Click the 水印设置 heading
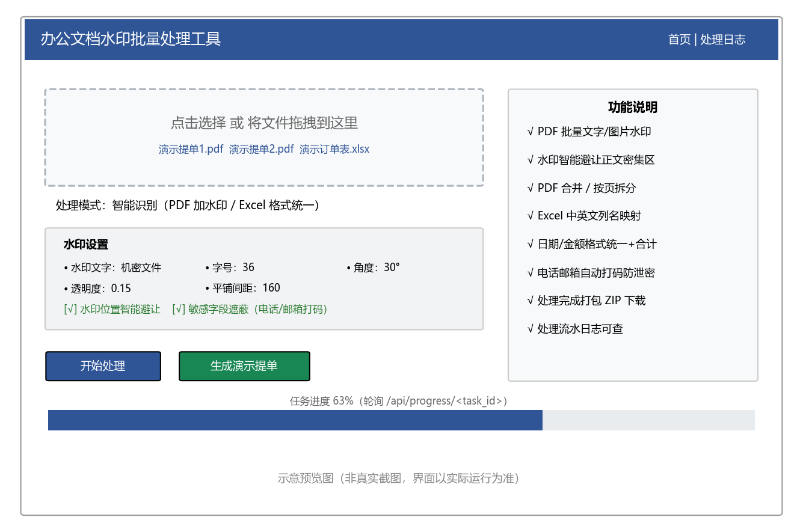 (x=86, y=245)
